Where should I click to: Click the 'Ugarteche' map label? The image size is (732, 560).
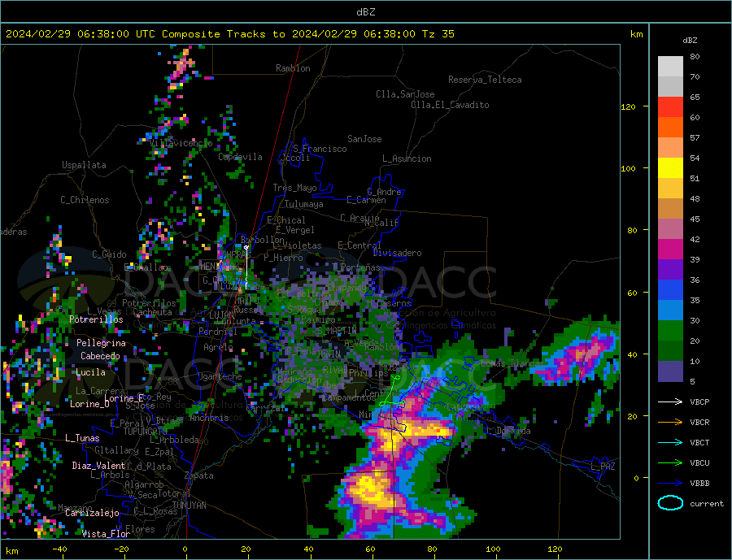pos(220,376)
